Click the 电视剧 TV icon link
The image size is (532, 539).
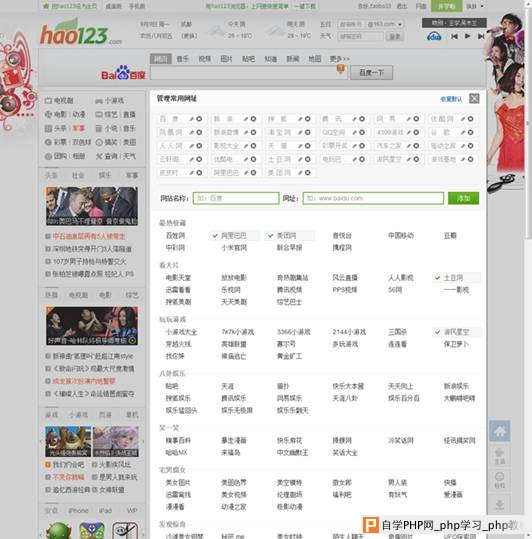[x=59, y=100]
